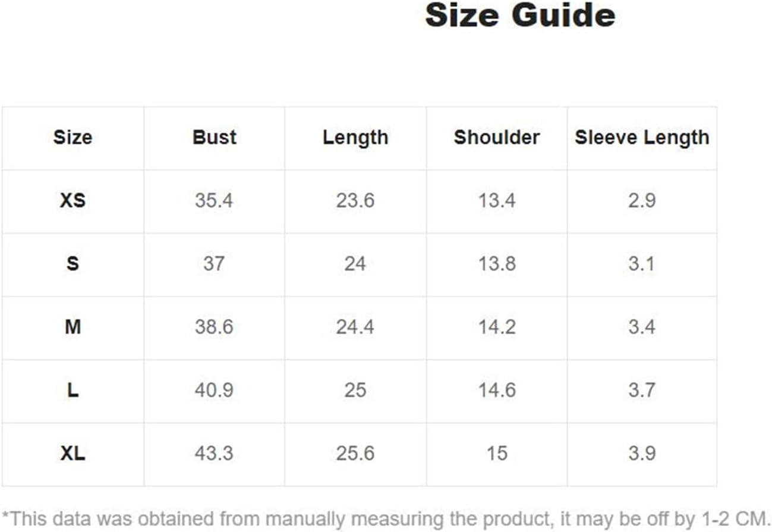Viewport: 772px width, 532px height.
Task: Select the XL sleeve length value 3.9
Action: point(642,454)
